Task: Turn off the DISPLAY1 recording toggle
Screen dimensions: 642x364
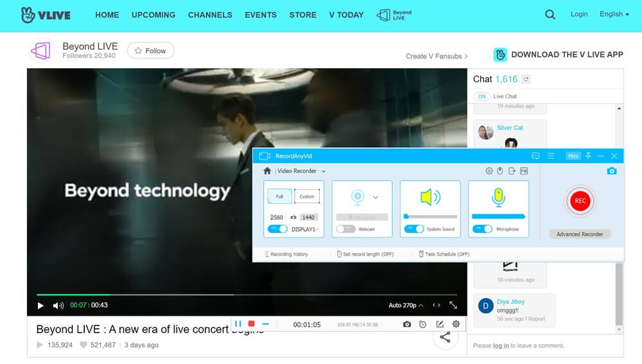Action: pyautogui.click(x=277, y=229)
